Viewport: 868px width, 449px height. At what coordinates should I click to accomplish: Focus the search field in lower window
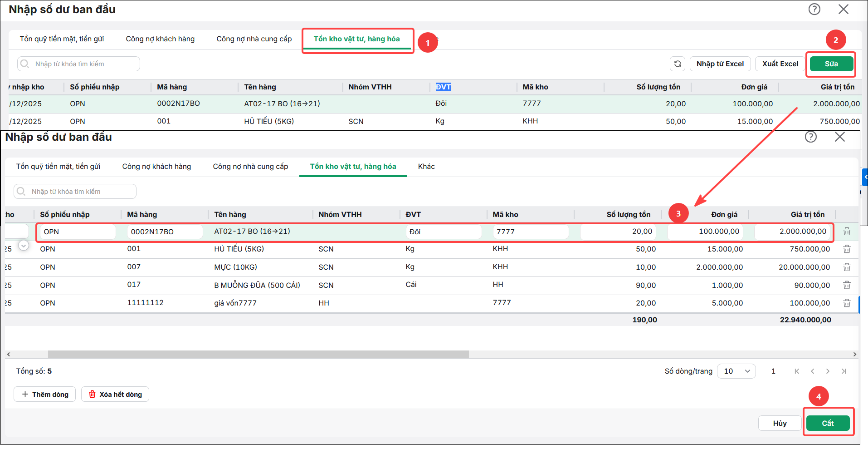click(x=75, y=192)
